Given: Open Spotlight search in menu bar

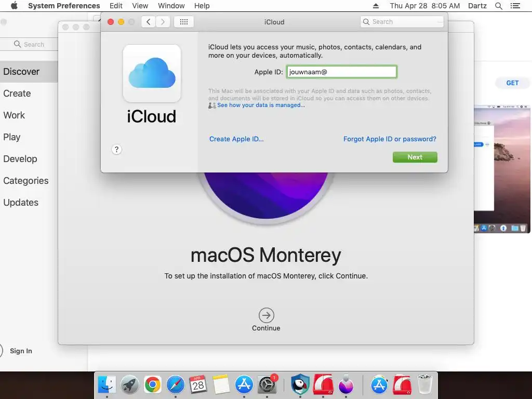Looking at the screenshot, I should tap(498, 6).
